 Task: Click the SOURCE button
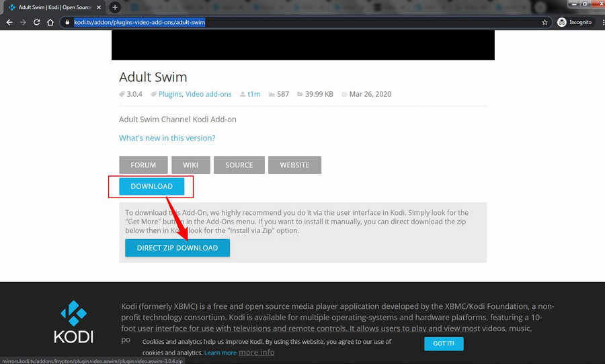239,165
